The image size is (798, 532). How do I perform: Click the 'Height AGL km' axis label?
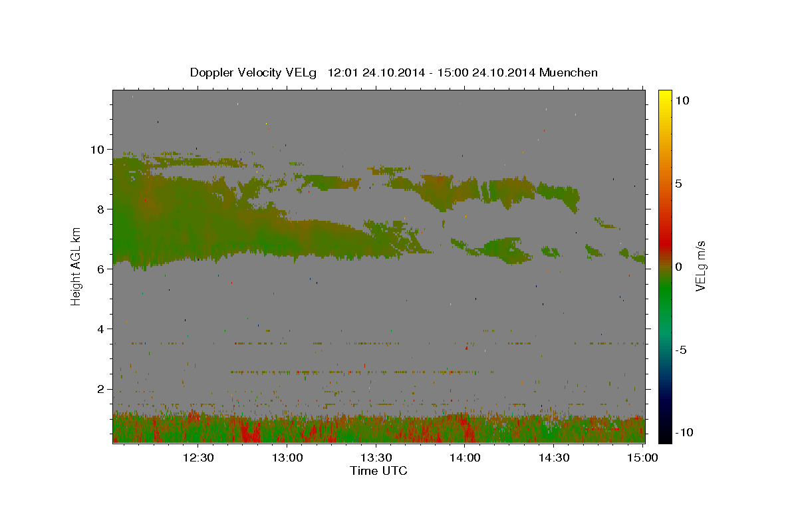click(x=76, y=266)
